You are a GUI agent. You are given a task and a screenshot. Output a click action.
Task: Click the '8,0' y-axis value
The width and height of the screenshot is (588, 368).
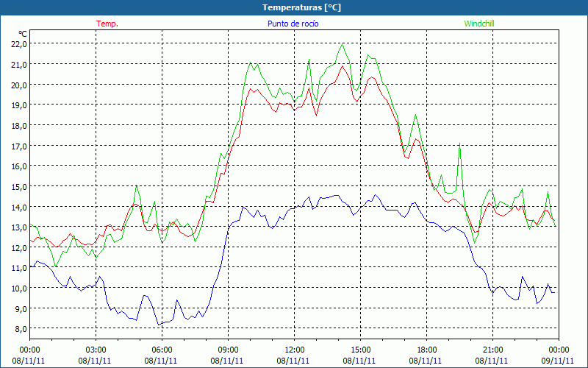tap(21, 329)
